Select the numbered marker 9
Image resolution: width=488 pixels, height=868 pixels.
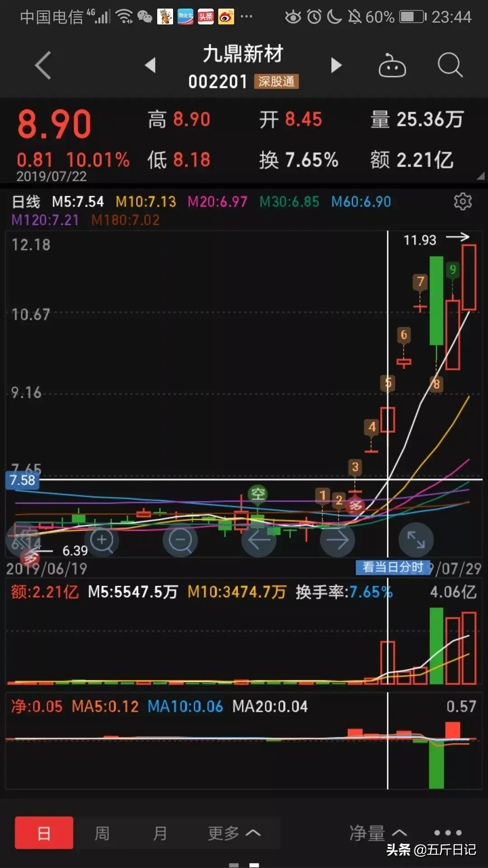pyautogui.click(x=453, y=270)
